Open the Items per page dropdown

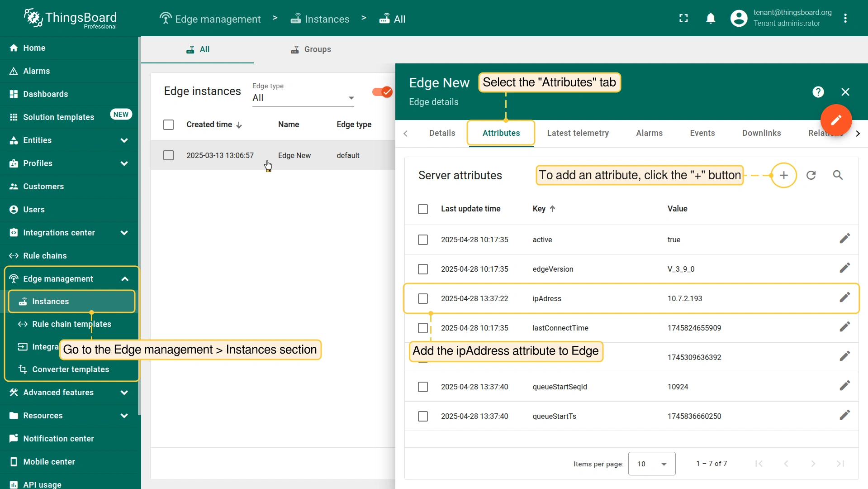click(x=651, y=464)
